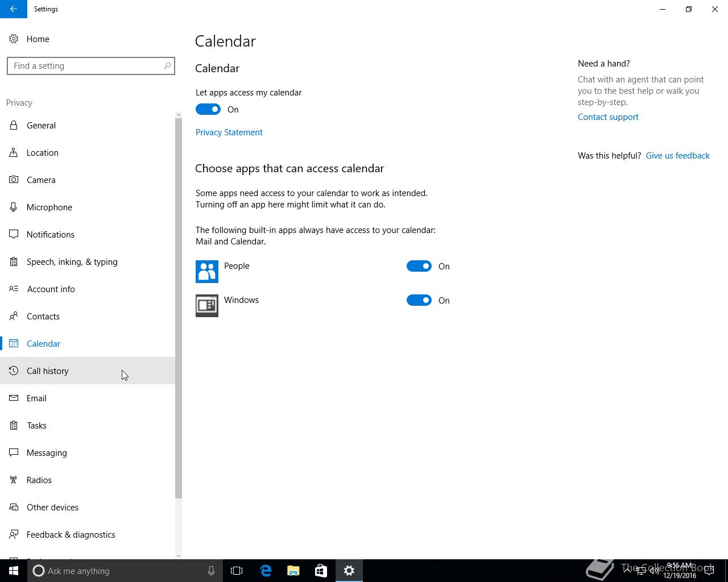
Task: Select the Account info icon
Action: point(14,289)
